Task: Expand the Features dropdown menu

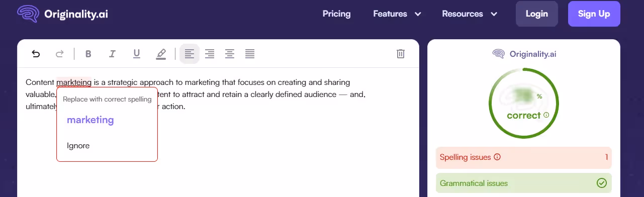Action: pyautogui.click(x=397, y=14)
